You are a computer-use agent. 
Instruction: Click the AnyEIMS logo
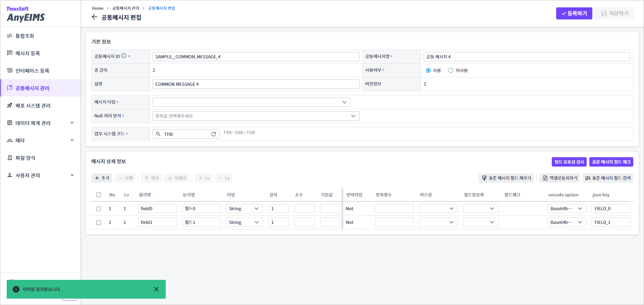[25, 14]
